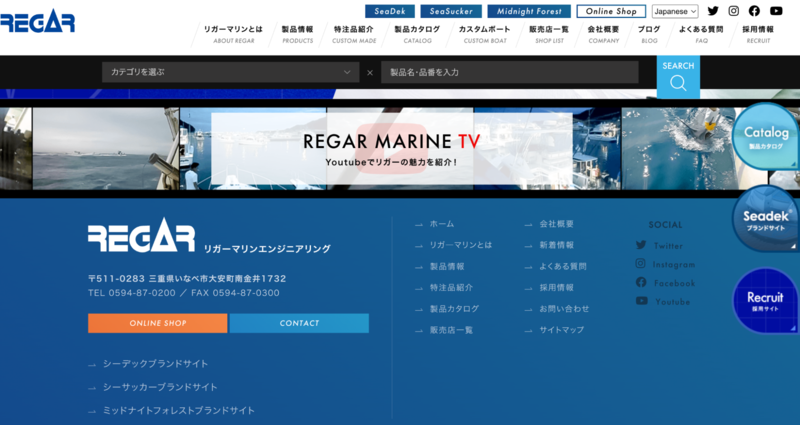Open the Twitter link in the footer SOCIAL list
Image resolution: width=800 pixels, height=425 pixels.
point(659,245)
